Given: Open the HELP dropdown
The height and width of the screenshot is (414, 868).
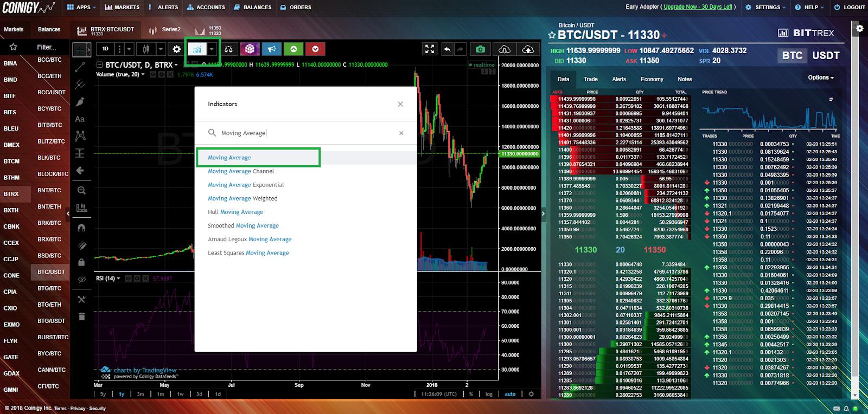Looking at the screenshot, I should coord(810,7).
